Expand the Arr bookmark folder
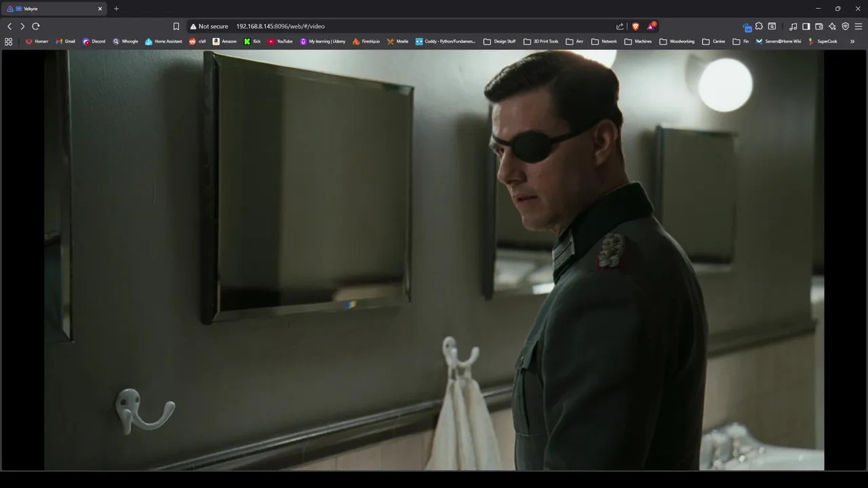 click(x=575, y=41)
